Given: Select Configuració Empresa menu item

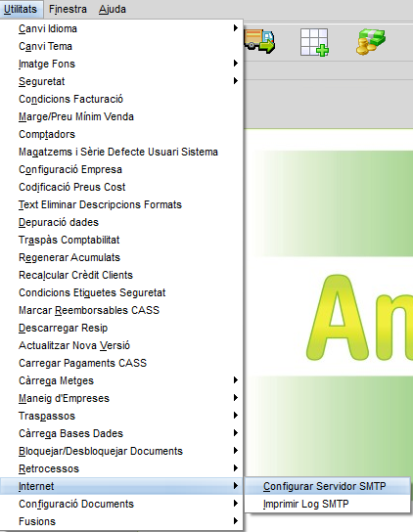Looking at the screenshot, I should [x=121, y=169].
